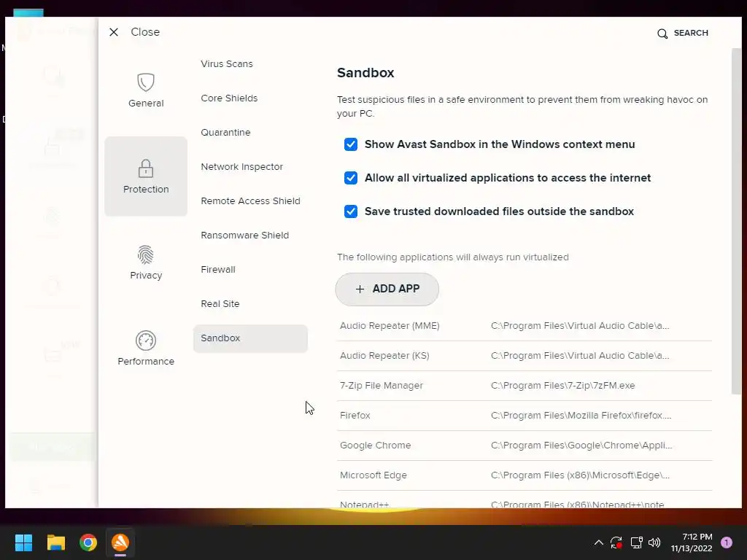Click the settings panel vertical scrollbar
This screenshot has height=560, width=747.
[x=736, y=221]
